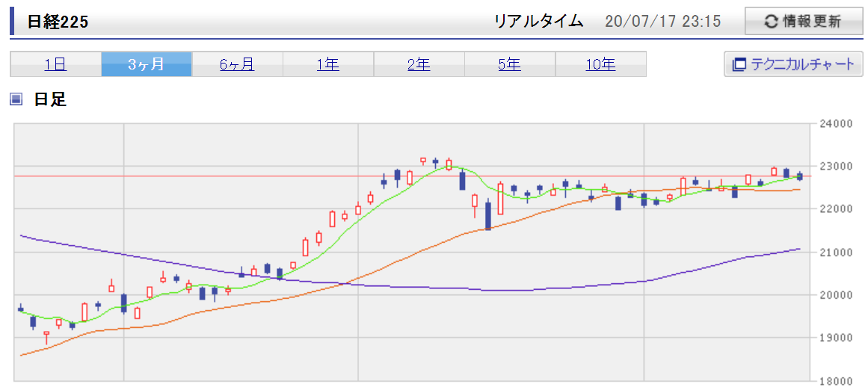Select the 1日 chart period tab

pyautogui.click(x=55, y=64)
